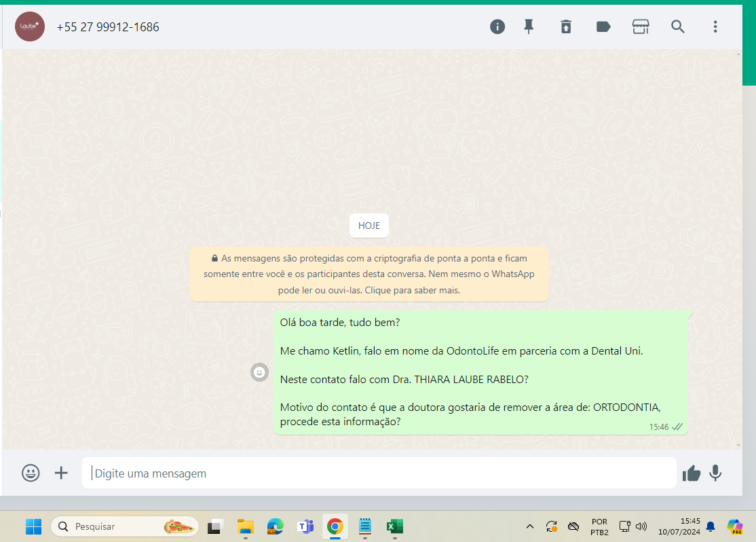Open the contact's Laube profile picture
Screen dimensions: 756x542
coord(30,27)
